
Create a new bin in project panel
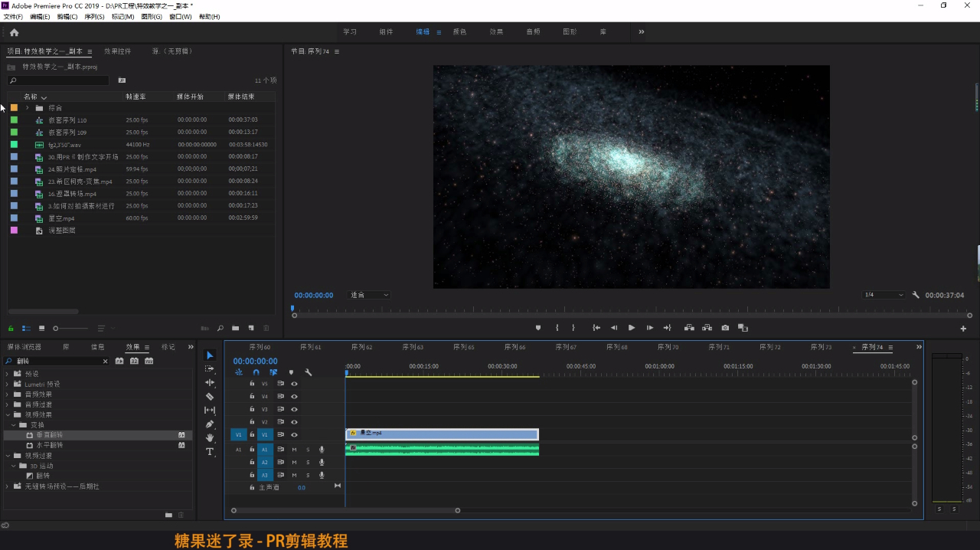pos(236,329)
